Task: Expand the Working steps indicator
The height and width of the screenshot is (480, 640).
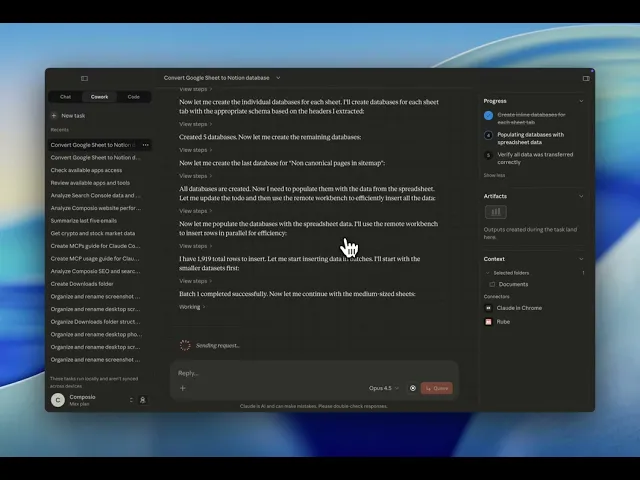Action: pos(192,307)
